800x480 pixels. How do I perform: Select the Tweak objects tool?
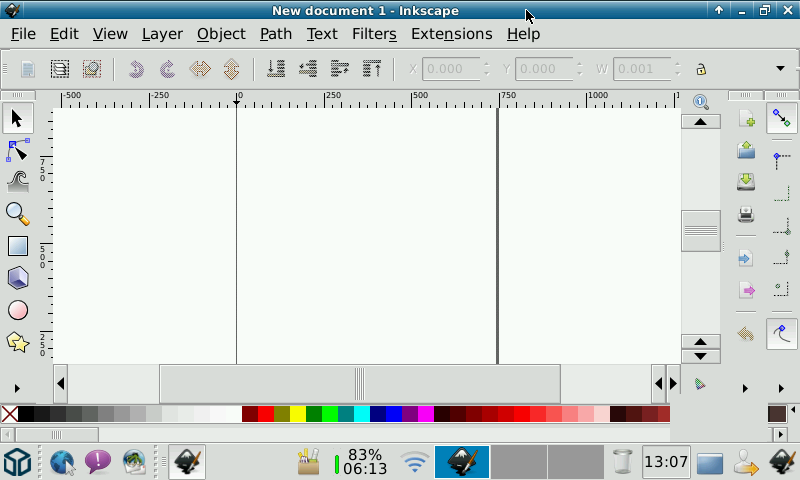(17, 182)
